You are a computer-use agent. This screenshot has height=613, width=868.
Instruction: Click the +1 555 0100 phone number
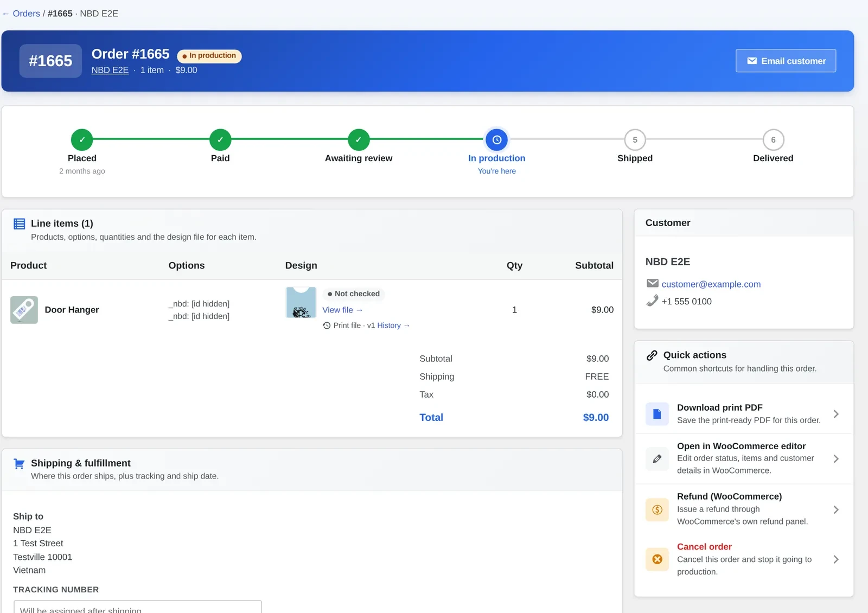[686, 302]
